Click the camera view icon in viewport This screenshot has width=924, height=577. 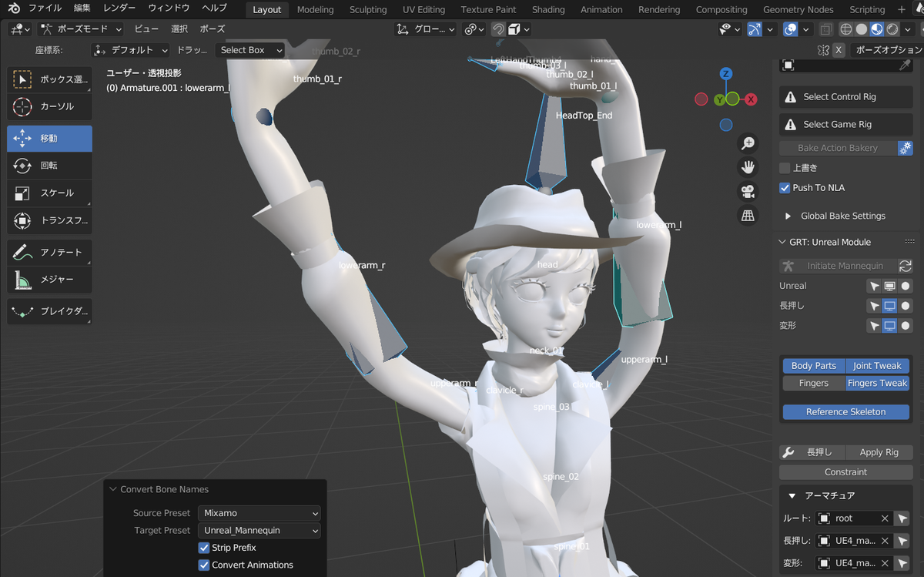(x=748, y=191)
